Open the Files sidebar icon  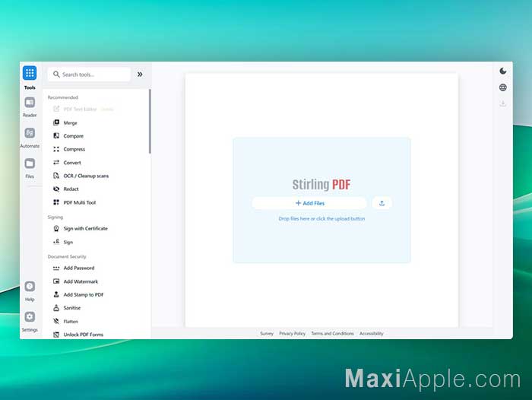tap(30, 163)
